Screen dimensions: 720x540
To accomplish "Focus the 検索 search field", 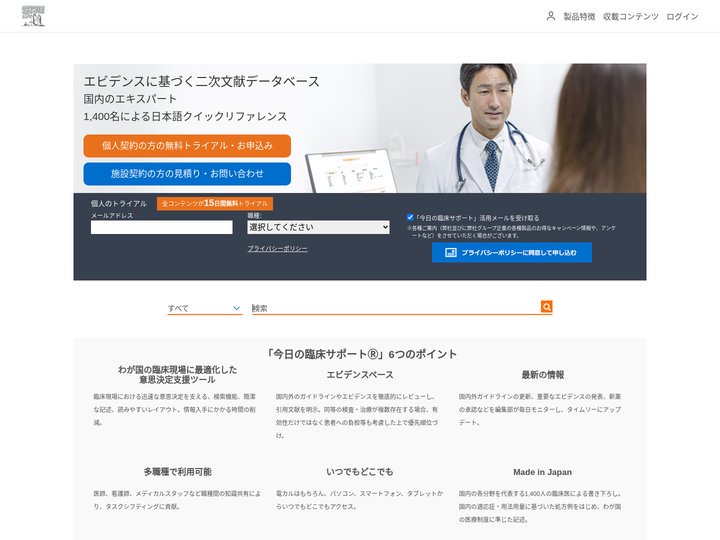I will (x=396, y=308).
